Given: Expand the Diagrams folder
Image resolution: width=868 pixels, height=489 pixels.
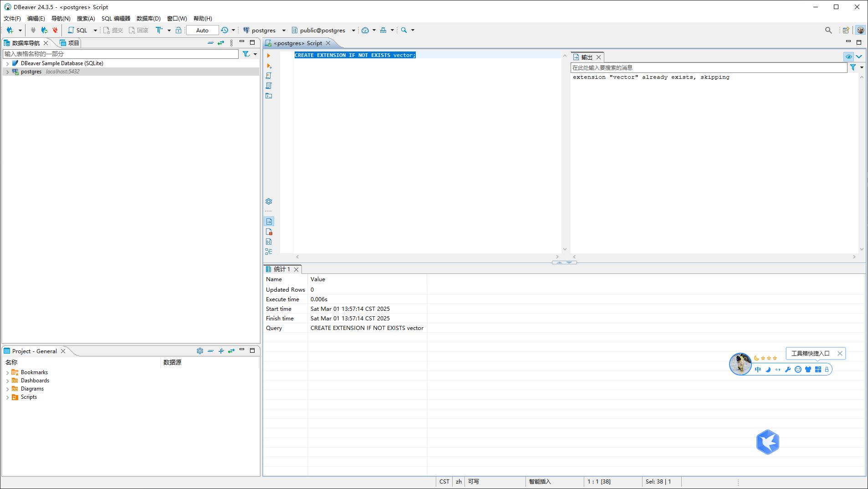Looking at the screenshot, I should coord(7,389).
